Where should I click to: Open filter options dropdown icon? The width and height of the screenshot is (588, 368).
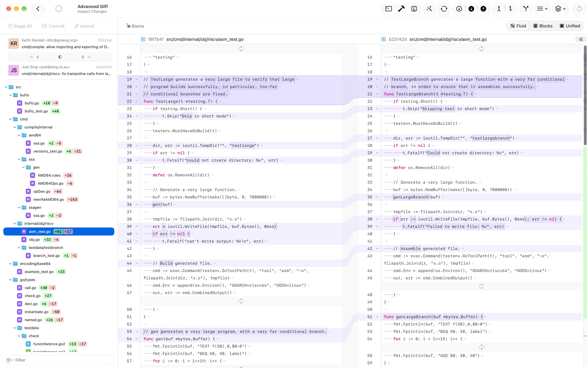pyautogui.click(x=10, y=360)
